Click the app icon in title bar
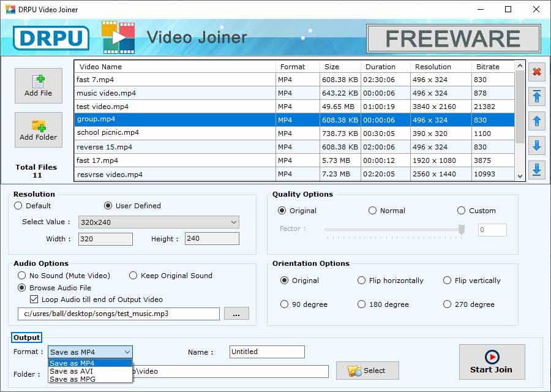The image size is (551, 392). click(10, 9)
